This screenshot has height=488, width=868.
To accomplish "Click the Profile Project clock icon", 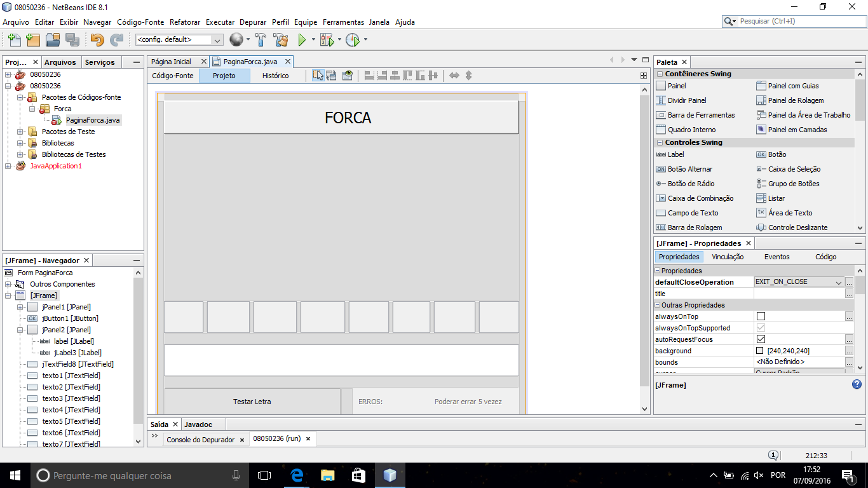I will (x=353, y=39).
